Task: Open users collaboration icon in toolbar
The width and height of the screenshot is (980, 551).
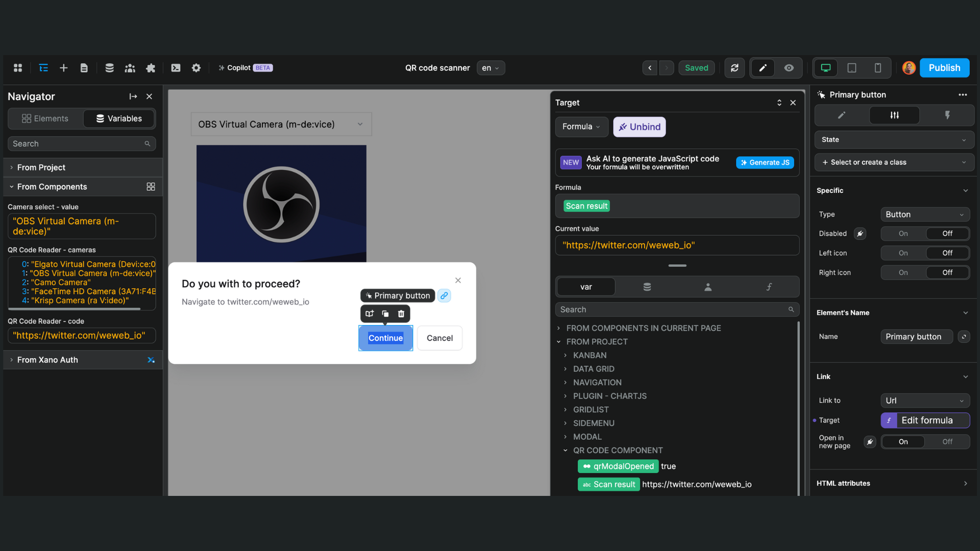Action: [x=130, y=68]
